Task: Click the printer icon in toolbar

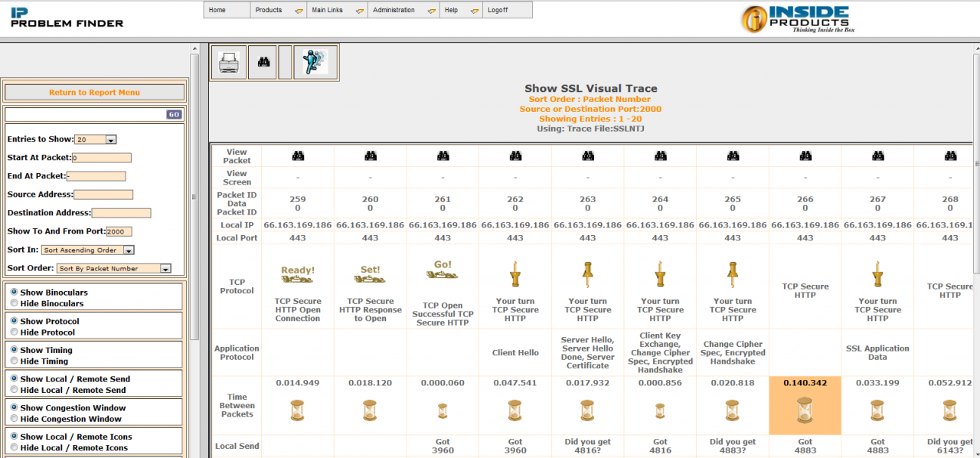Action: [x=229, y=63]
